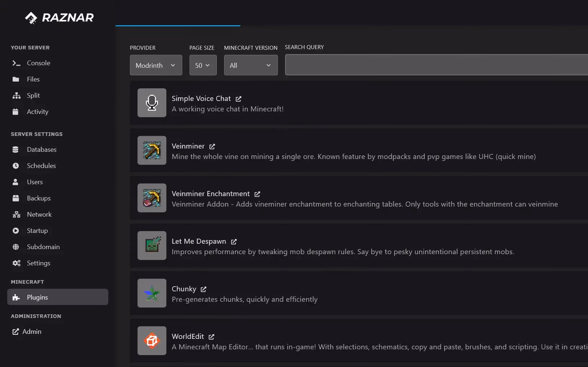This screenshot has height=367, width=588.
Task: Open the Split sidebar item
Action: 58,96
